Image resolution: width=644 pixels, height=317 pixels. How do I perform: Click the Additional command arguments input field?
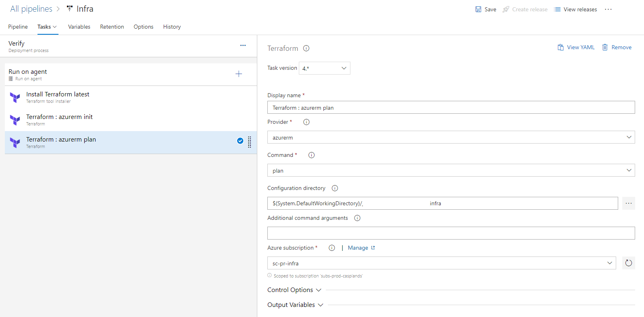click(451, 233)
